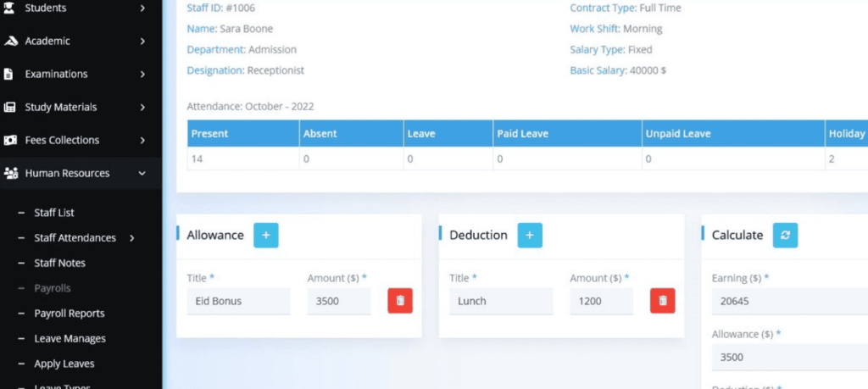Open the Apply Leaves menu item
The width and height of the screenshot is (868, 389).
point(64,364)
